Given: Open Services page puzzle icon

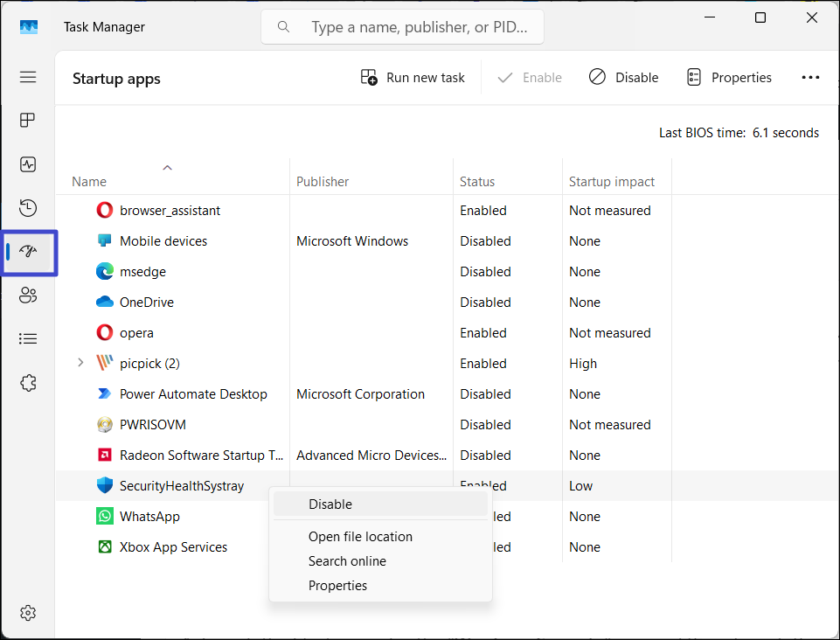Looking at the screenshot, I should coord(28,383).
